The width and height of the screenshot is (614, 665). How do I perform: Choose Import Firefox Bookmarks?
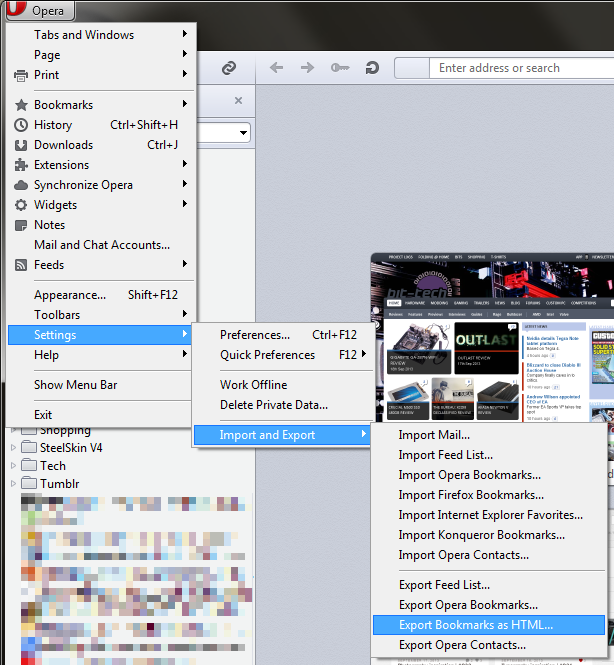[x=471, y=495]
